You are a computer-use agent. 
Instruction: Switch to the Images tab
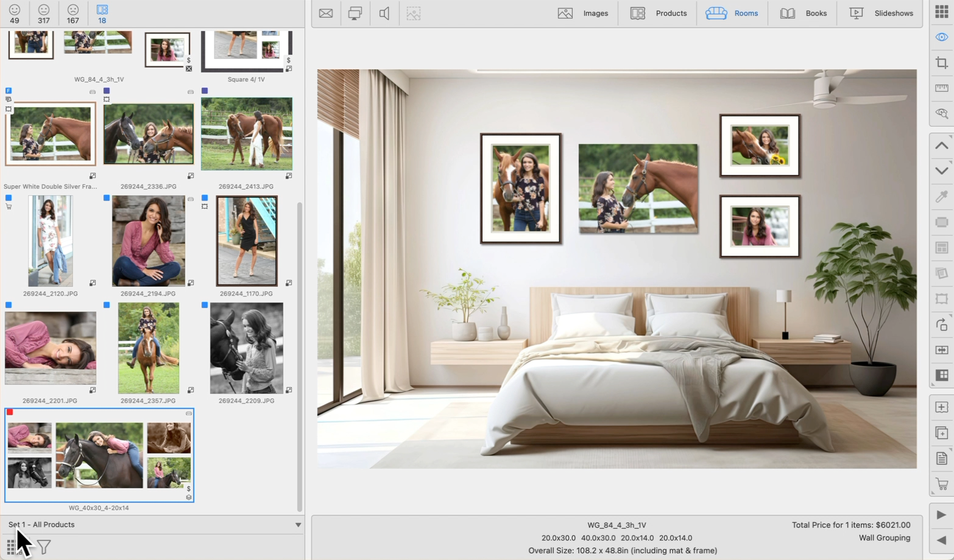click(x=583, y=13)
